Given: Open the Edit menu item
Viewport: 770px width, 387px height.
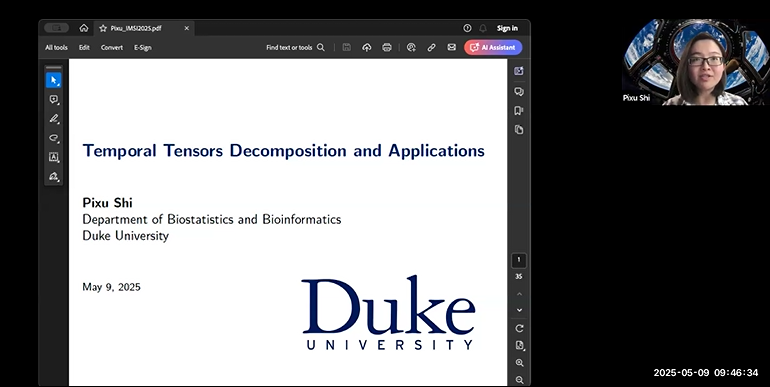Looking at the screenshot, I should coord(84,48).
